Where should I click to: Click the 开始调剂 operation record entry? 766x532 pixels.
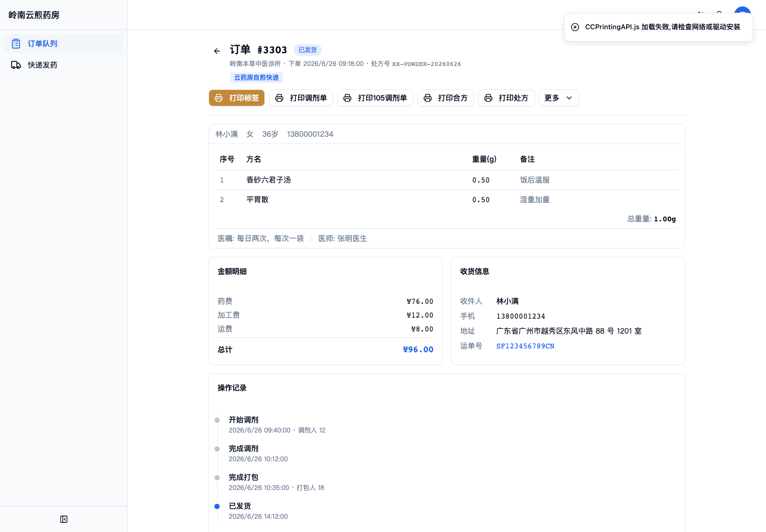[x=277, y=425]
